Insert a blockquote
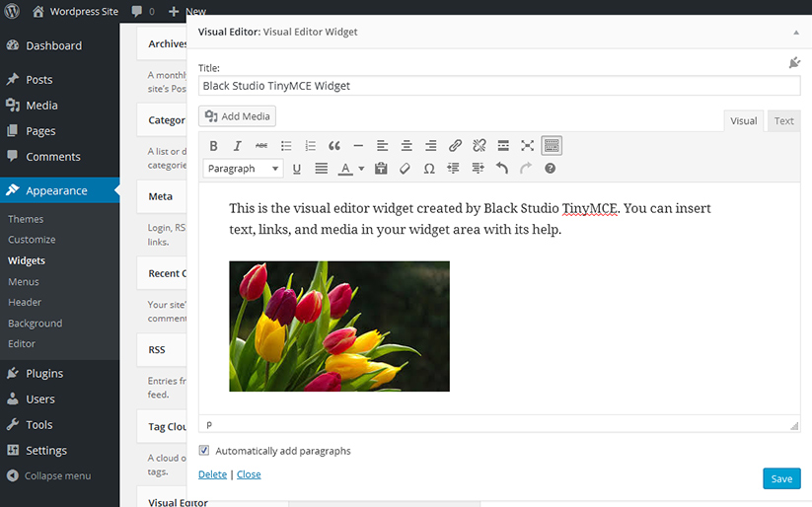The width and height of the screenshot is (812, 507). coord(334,146)
